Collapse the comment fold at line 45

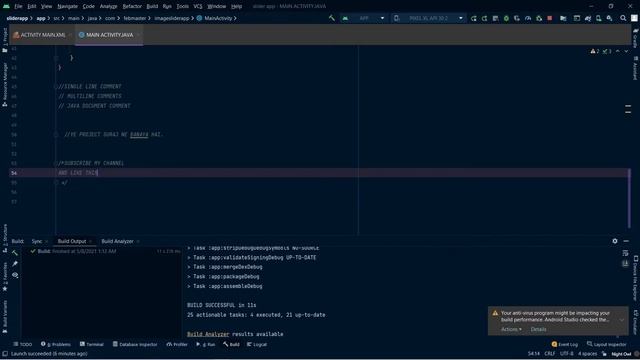56,87
